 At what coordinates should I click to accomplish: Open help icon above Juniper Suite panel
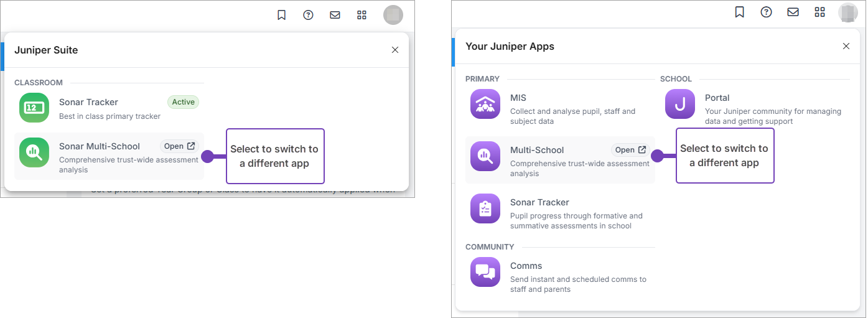point(308,15)
